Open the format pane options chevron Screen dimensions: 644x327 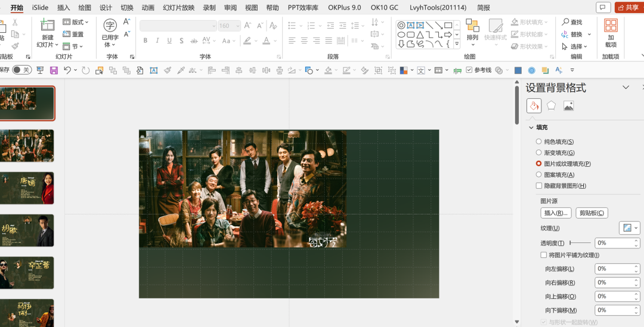coord(626,87)
